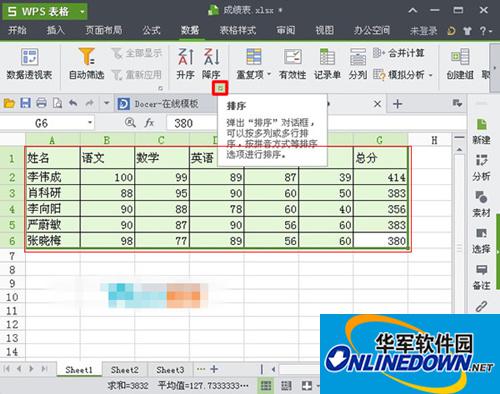
Task: Open 选择 panel in right sidebar
Action: (481, 241)
